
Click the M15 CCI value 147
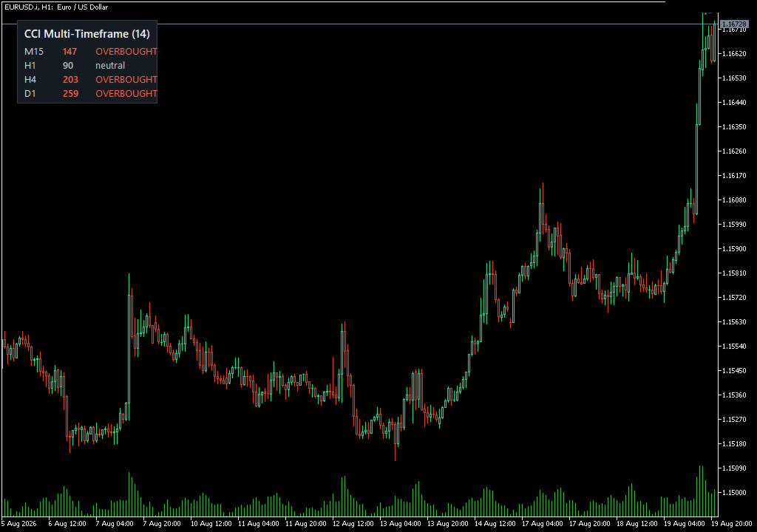pyautogui.click(x=70, y=51)
